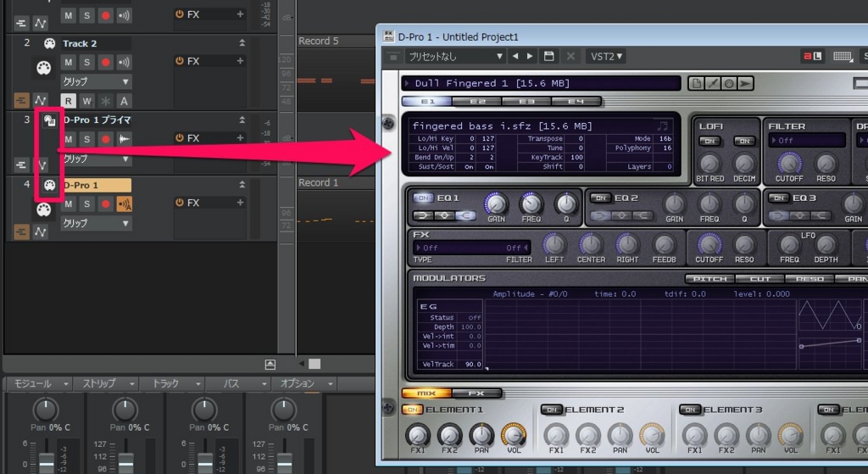Screen dimensions: 868x474
Task: Adjust the FILTER CUTOFF knob
Action: click(x=789, y=164)
